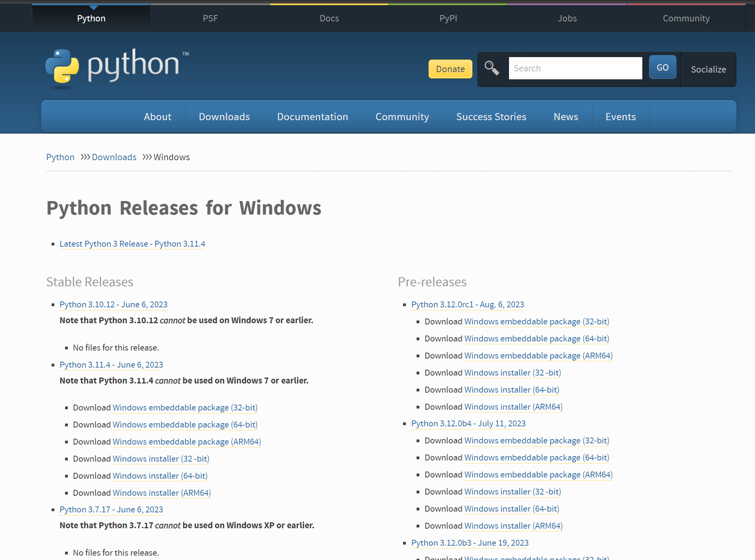Click the 'Pre-releases' heading

click(x=432, y=282)
